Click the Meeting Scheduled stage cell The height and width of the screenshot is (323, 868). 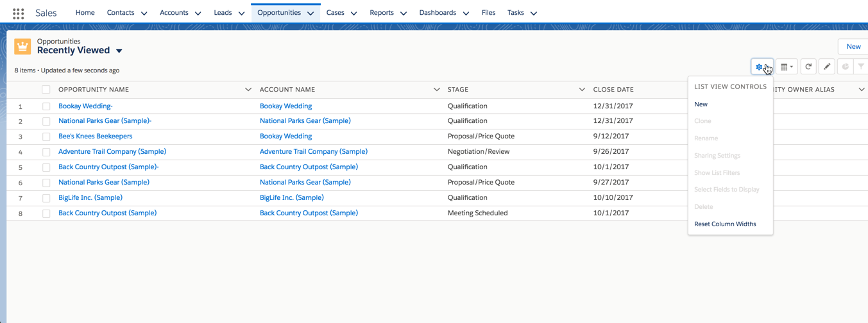478,213
